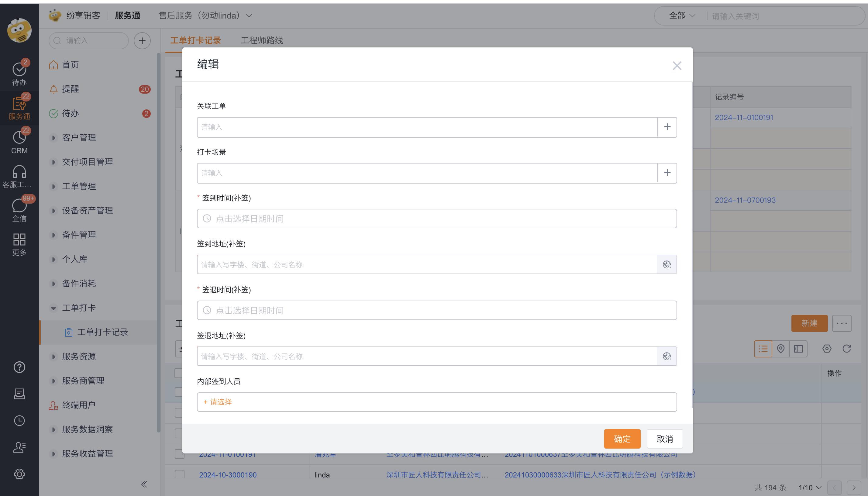Switch to map view icon
This screenshot has width=868, height=496.
[780, 349]
